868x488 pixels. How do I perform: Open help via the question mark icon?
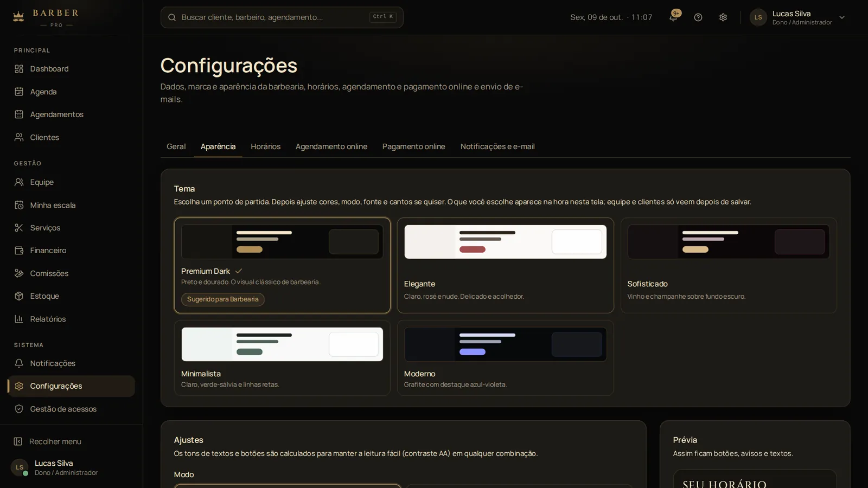[x=698, y=17]
